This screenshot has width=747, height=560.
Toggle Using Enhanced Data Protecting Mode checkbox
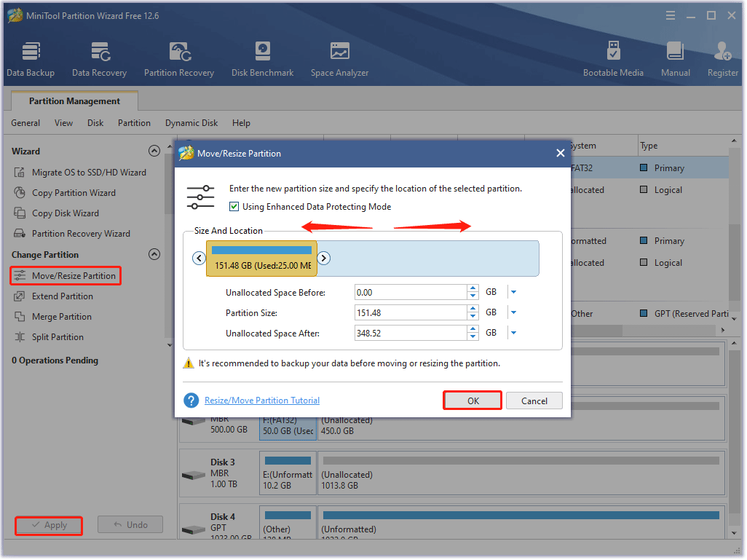coord(234,207)
